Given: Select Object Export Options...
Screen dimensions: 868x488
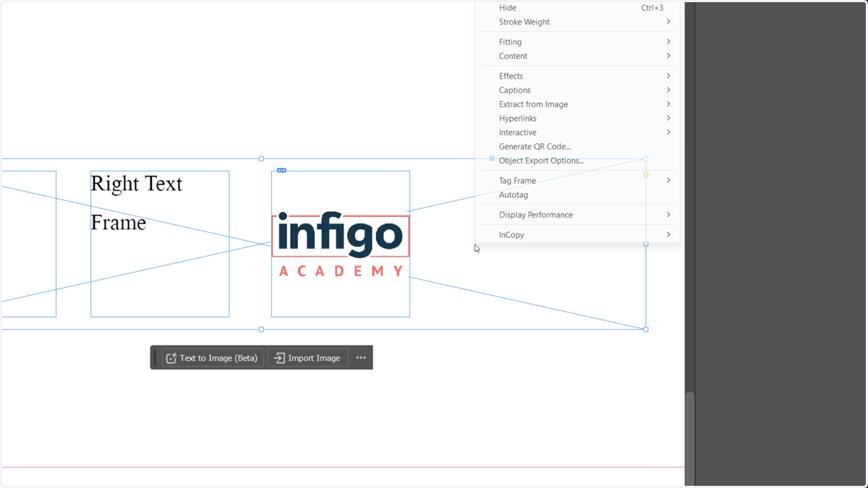Looking at the screenshot, I should 577,160.
